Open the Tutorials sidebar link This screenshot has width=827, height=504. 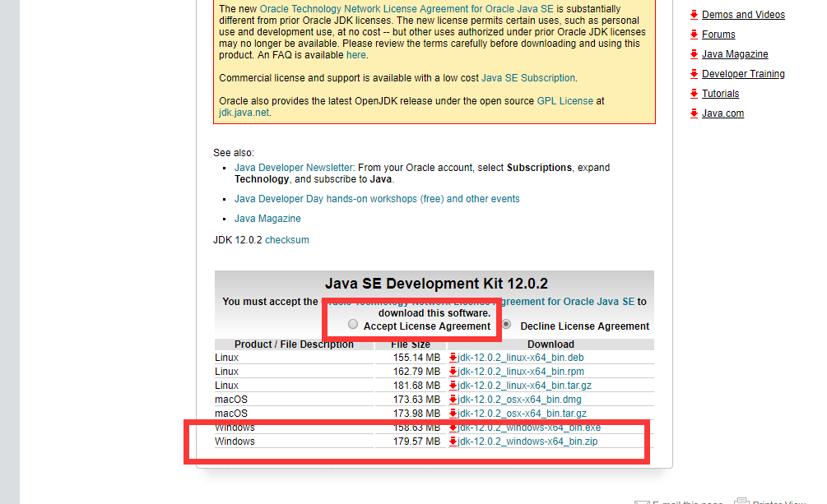tap(721, 94)
